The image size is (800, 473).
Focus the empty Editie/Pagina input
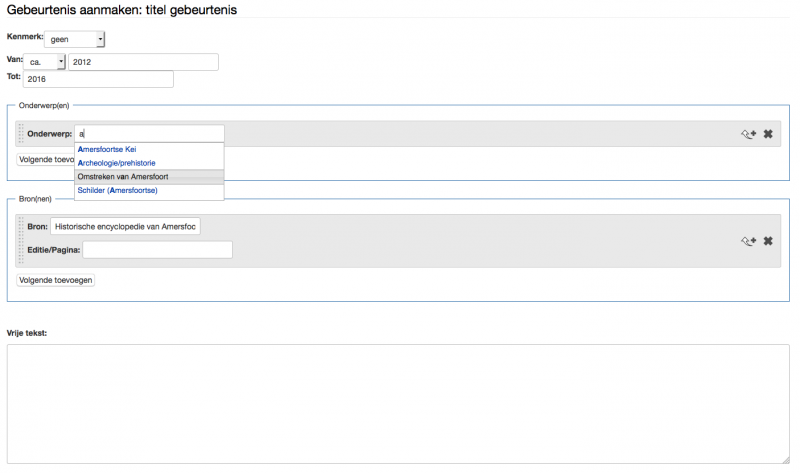coord(157,250)
